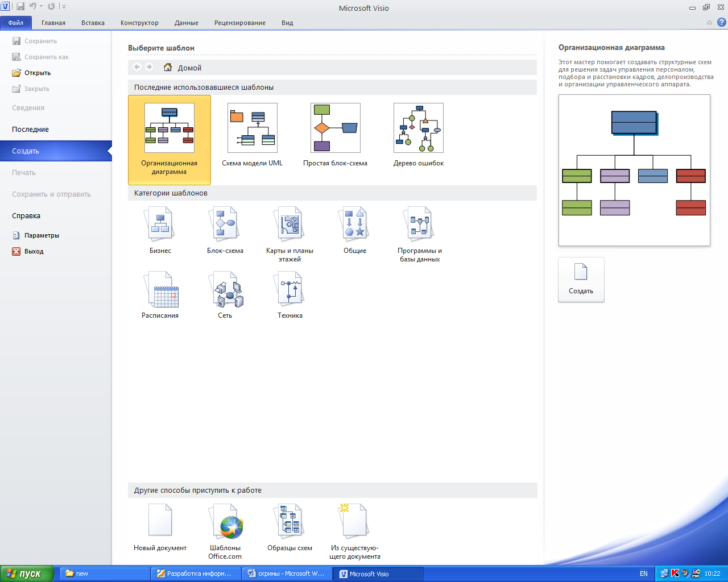This screenshot has height=582, width=728.
Task: Click the Kaspersky tray icon
Action: [x=675, y=573]
